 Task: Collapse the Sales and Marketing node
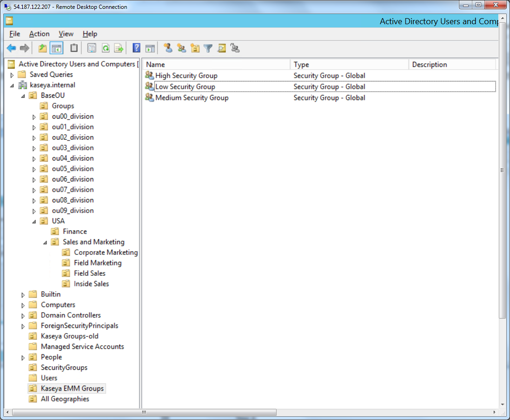[45, 242]
